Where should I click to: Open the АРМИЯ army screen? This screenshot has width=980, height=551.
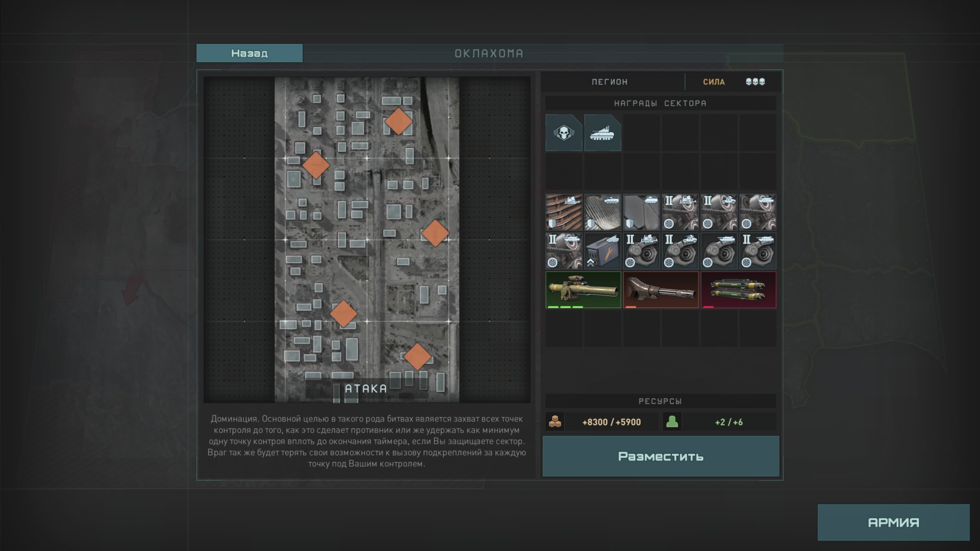tap(893, 522)
